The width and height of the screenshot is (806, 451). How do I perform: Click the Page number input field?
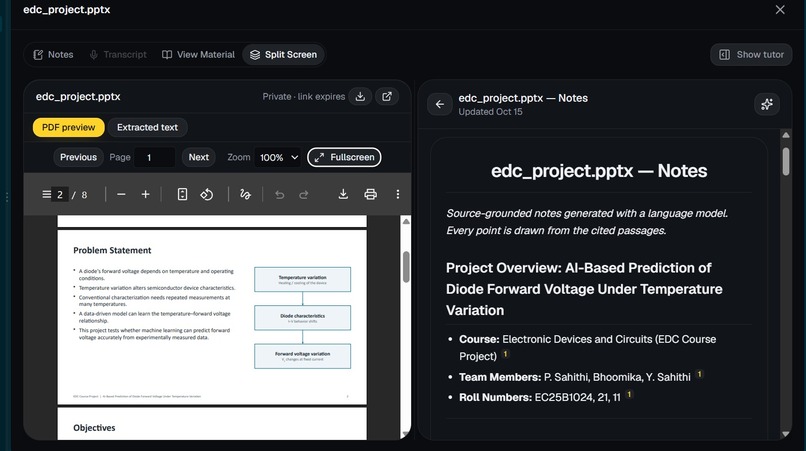(x=154, y=157)
